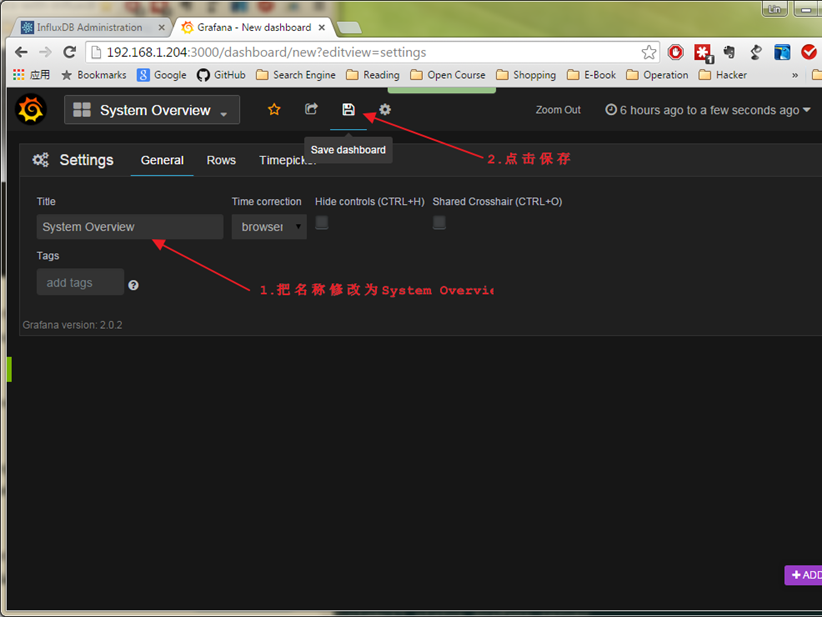Switch to the General tab
This screenshot has height=617, width=822.
(x=162, y=160)
